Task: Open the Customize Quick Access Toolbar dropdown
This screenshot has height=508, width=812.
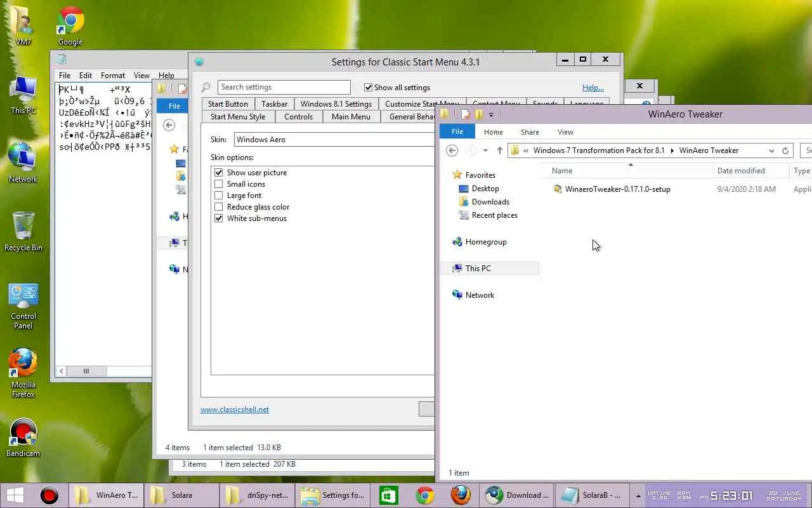Action: (491, 115)
